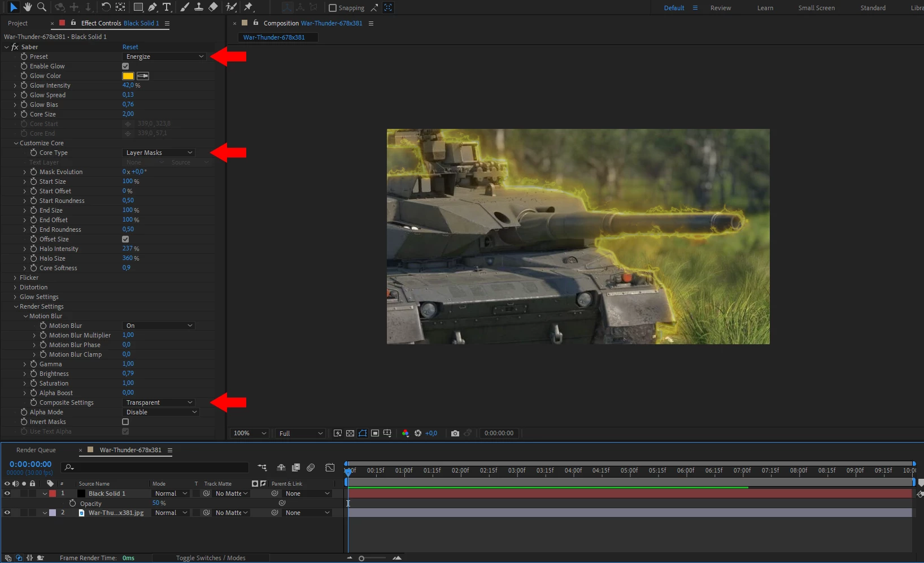Select the Roto Brush tool
Image resolution: width=924 pixels, height=563 pixels.
point(231,7)
